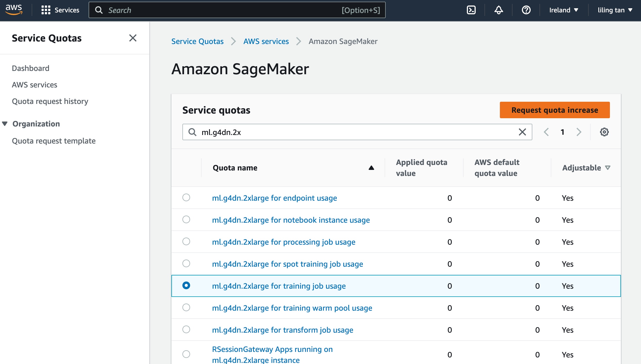Viewport: 641px width, 364px height.
Task: Open the Services grid menu
Action: [x=60, y=10]
